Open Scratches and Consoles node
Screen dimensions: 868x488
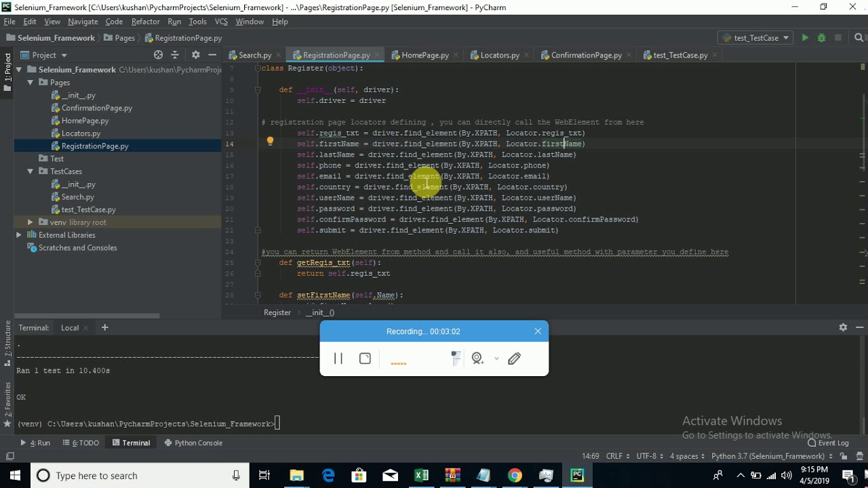[72, 248]
